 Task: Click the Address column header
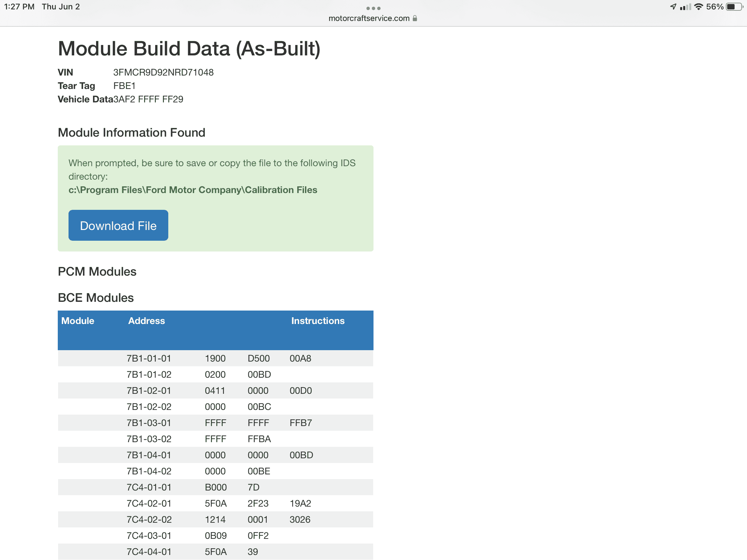(x=146, y=321)
